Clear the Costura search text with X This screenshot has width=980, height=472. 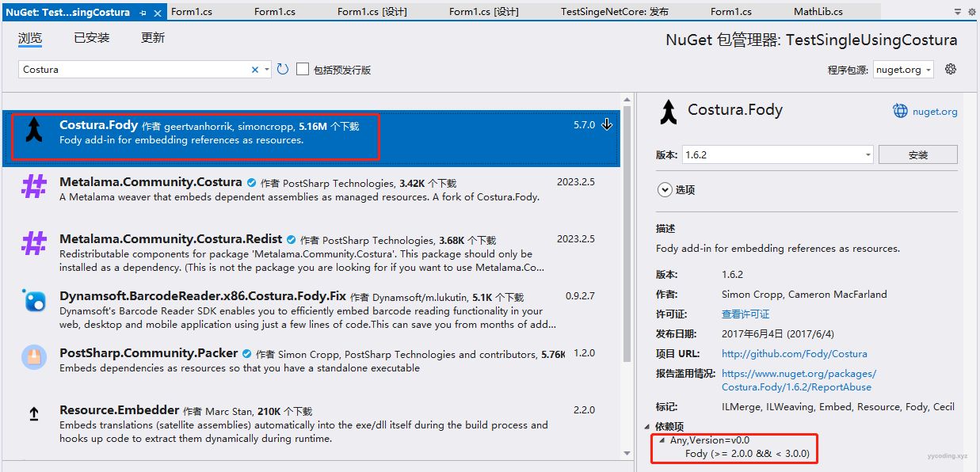(x=255, y=70)
